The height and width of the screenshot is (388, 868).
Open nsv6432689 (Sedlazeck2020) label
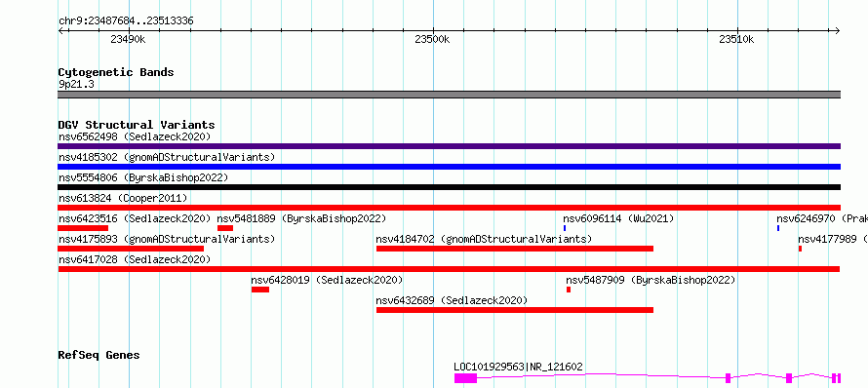click(x=453, y=300)
